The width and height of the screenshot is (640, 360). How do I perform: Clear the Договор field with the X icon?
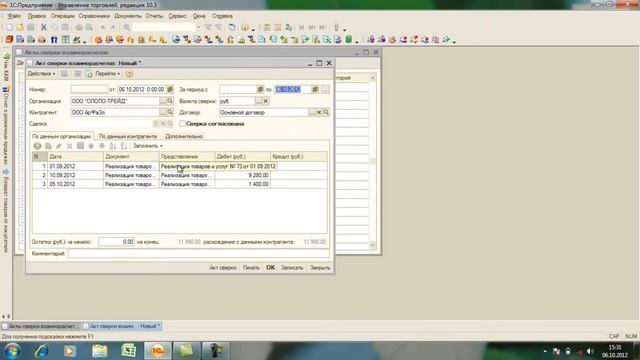click(x=319, y=112)
